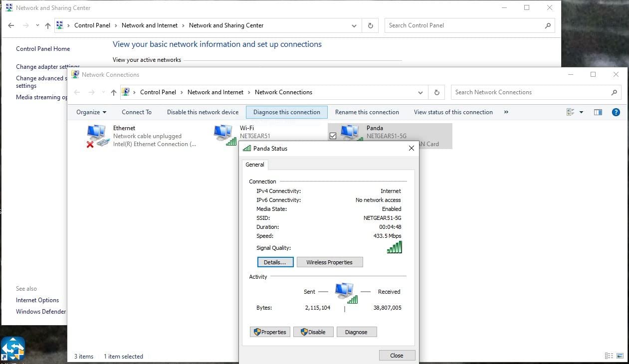Open Network Connections help icon

point(616,112)
